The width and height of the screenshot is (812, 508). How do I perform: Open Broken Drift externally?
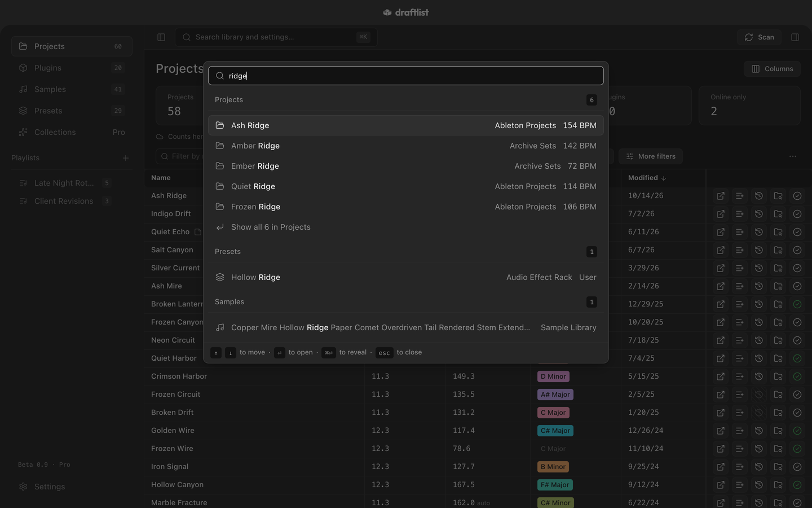point(721,413)
